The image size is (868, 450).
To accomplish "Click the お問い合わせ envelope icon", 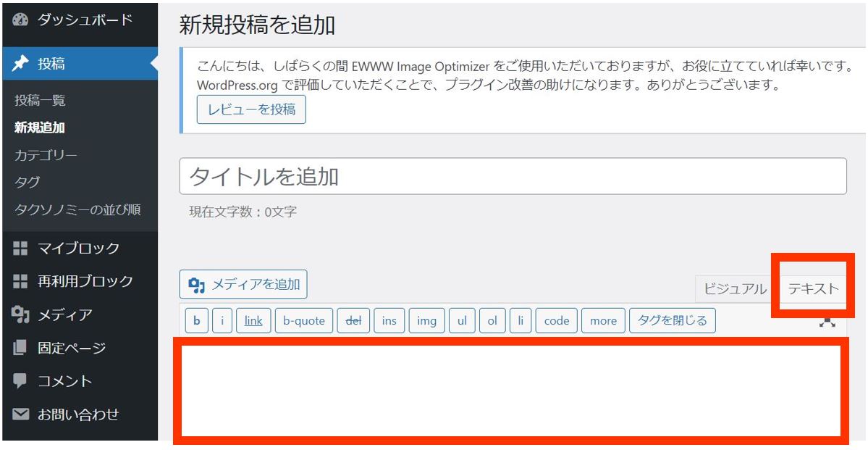I will 21,414.
